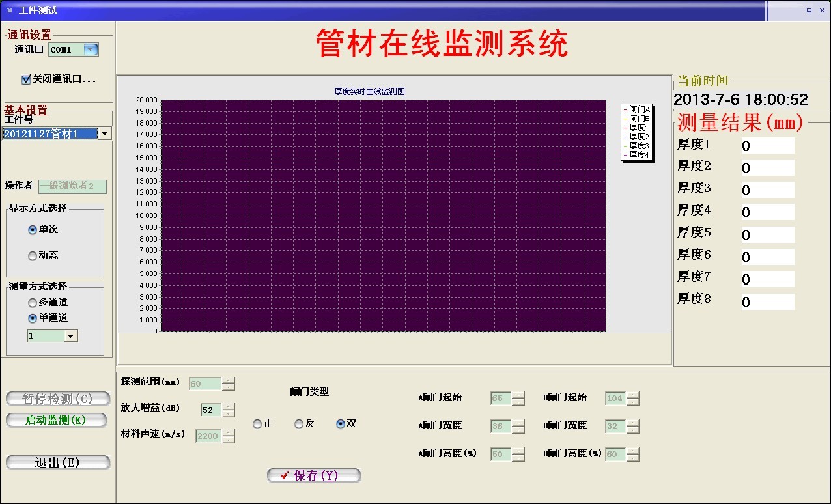Image resolution: width=831 pixels, height=504 pixels.
Task: Click the thickness curve chart plot area
Action: tap(383, 216)
